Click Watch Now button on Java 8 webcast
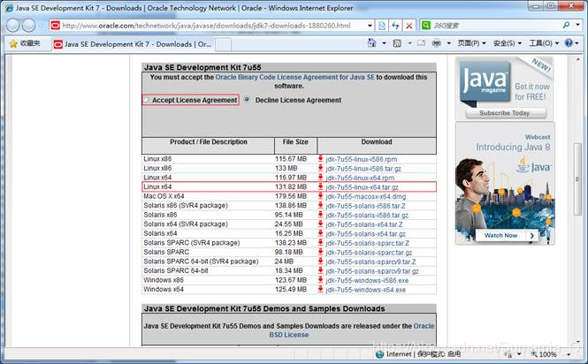The image size is (588, 364). [506, 235]
